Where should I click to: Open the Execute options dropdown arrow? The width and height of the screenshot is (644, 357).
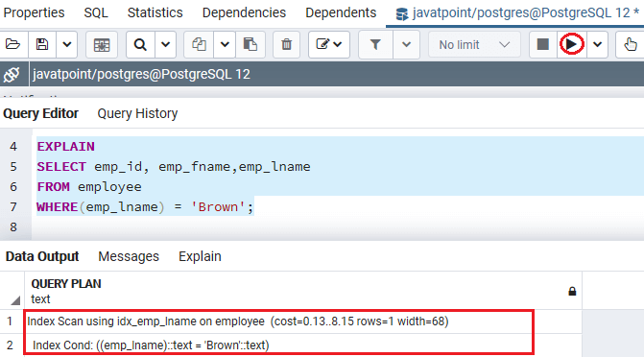pos(598,44)
